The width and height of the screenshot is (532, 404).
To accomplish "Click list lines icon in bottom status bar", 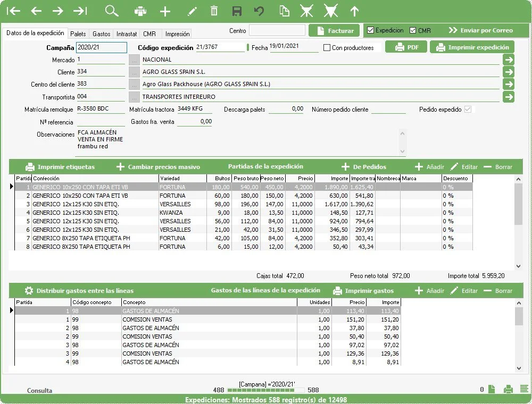I will (524, 389).
